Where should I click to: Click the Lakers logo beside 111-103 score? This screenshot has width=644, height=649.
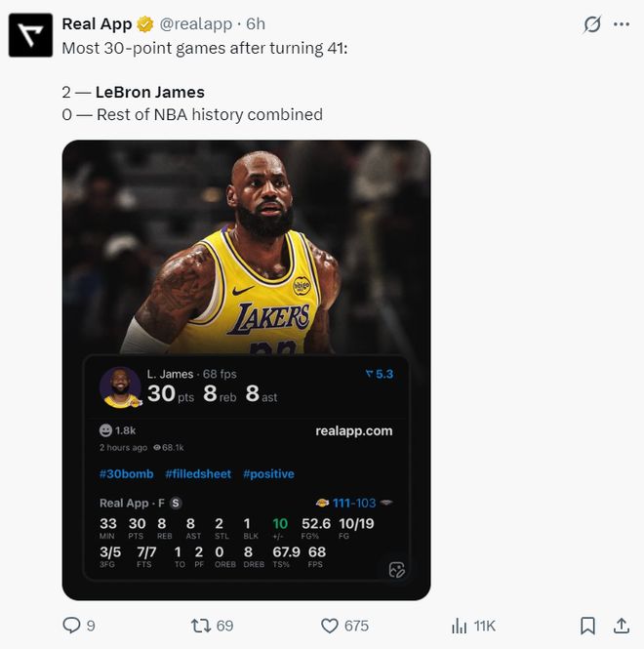pyautogui.click(x=322, y=503)
